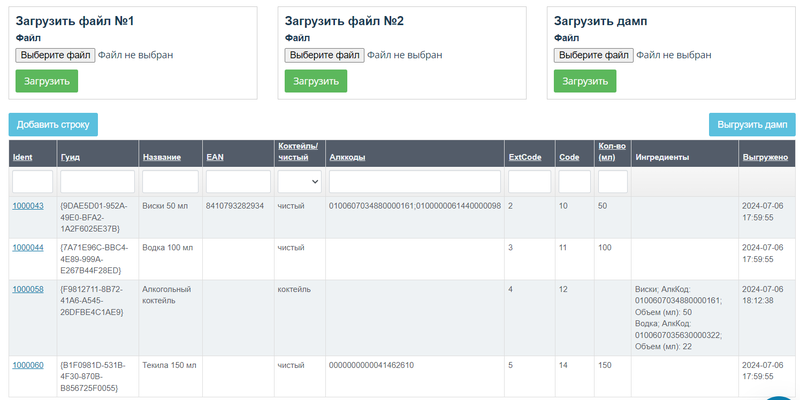Open Коктейль/чистый filter dropdown
This screenshot has height=400, width=800.
(x=299, y=182)
